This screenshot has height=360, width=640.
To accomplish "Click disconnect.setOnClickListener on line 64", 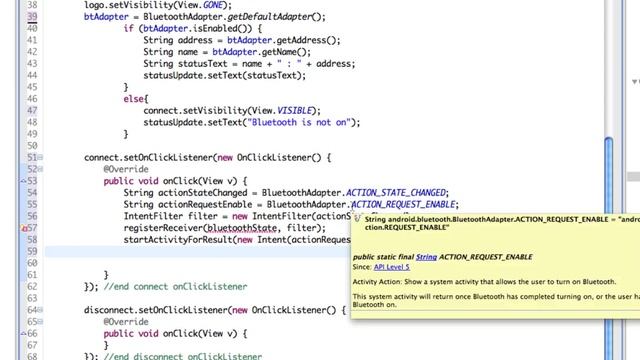I will pos(156,310).
